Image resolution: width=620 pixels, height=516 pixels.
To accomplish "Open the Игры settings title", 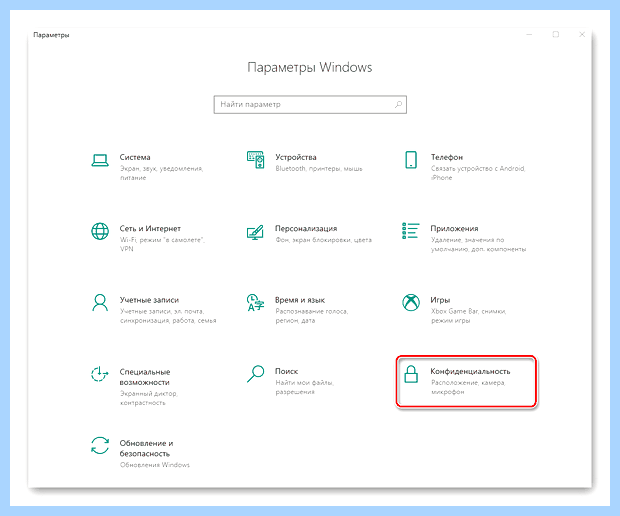I will 440,300.
